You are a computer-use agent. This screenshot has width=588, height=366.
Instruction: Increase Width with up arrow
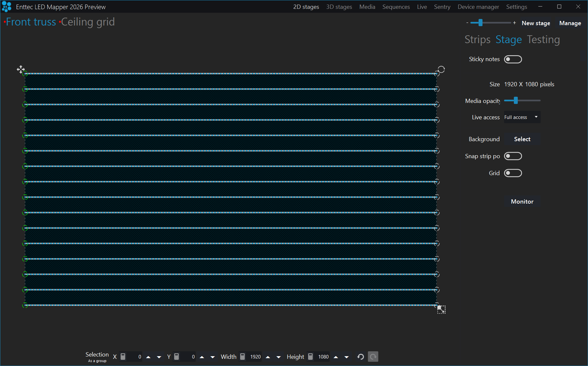coord(268,357)
